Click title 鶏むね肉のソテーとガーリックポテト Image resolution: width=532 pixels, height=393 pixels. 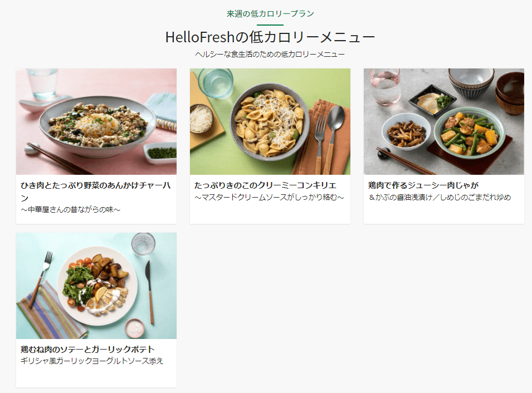click(x=87, y=349)
